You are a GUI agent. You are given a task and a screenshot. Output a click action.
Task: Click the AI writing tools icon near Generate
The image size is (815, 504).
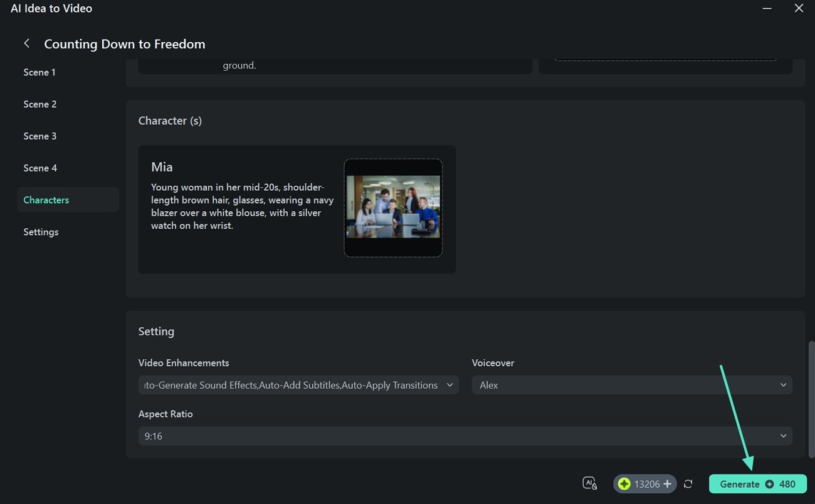point(589,483)
